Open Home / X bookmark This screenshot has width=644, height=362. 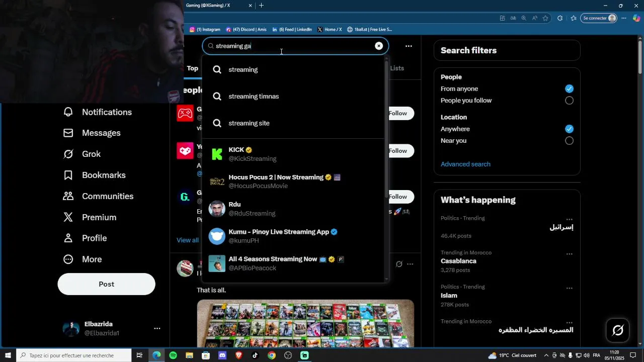[x=330, y=30]
